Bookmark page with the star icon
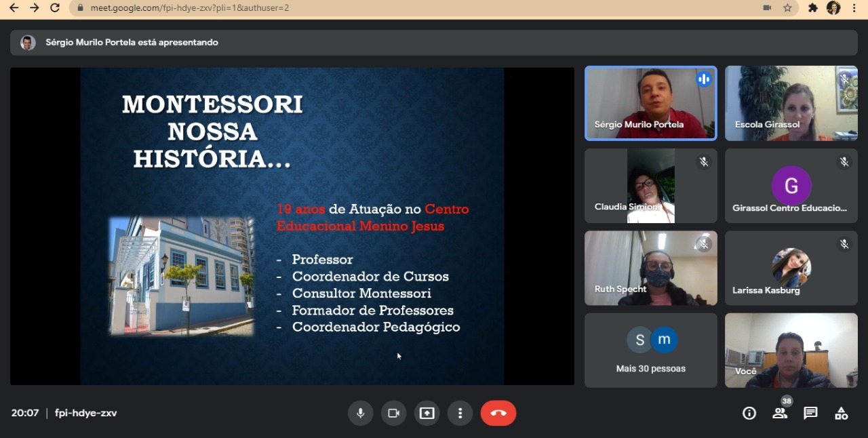 pyautogui.click(x=787, y=8)
